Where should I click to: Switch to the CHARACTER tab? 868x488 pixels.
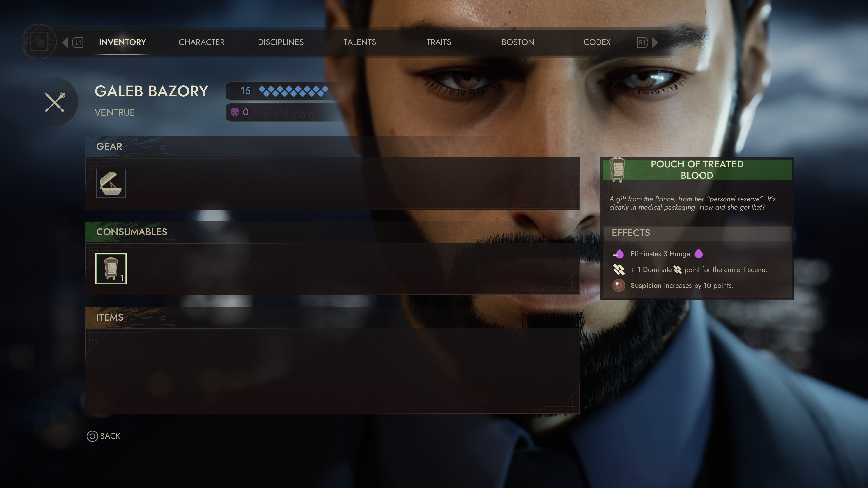[x=201, y=42]
